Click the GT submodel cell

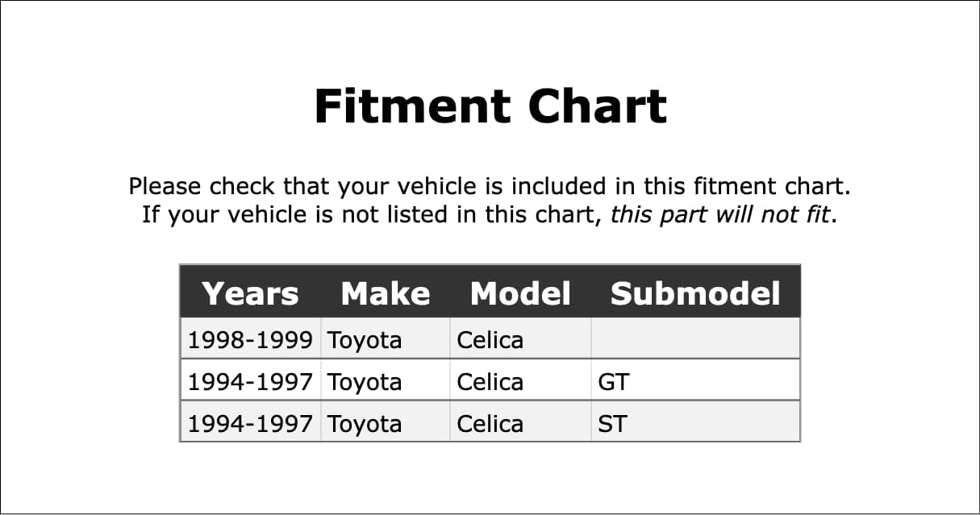coord(614,382)
